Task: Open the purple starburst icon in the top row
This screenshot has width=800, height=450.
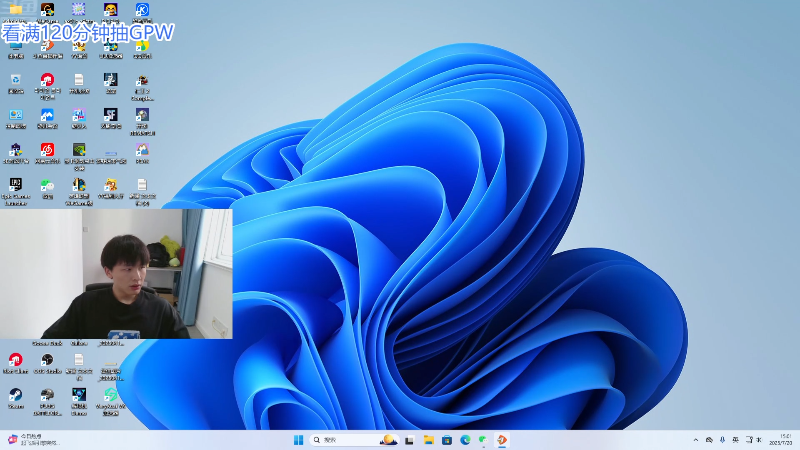Action: tap(79, 9)
